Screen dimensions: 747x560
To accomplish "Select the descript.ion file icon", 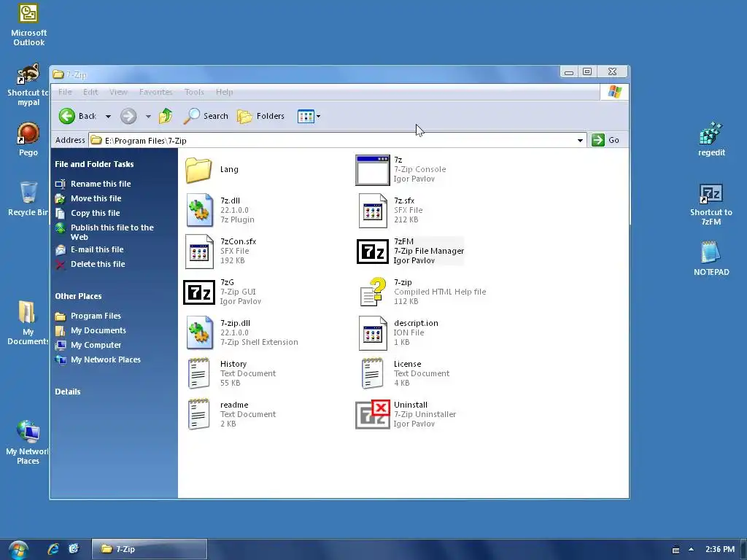I will tap(373, 332).
